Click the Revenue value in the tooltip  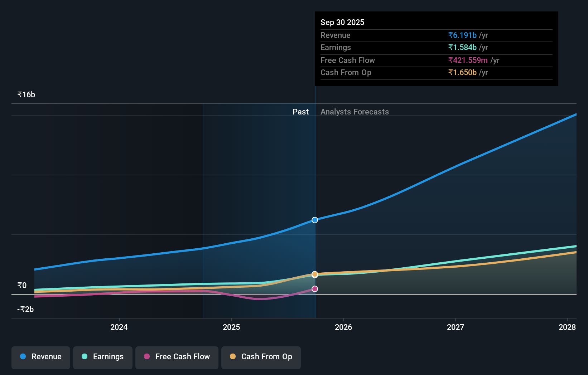(x=462, y=35)
